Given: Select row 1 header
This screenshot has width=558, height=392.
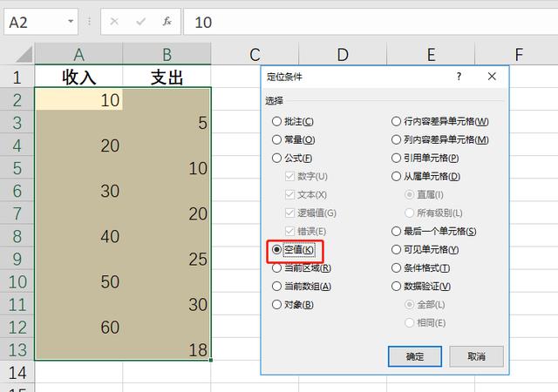Looking at the screenshot, I should tap(17, 78).
